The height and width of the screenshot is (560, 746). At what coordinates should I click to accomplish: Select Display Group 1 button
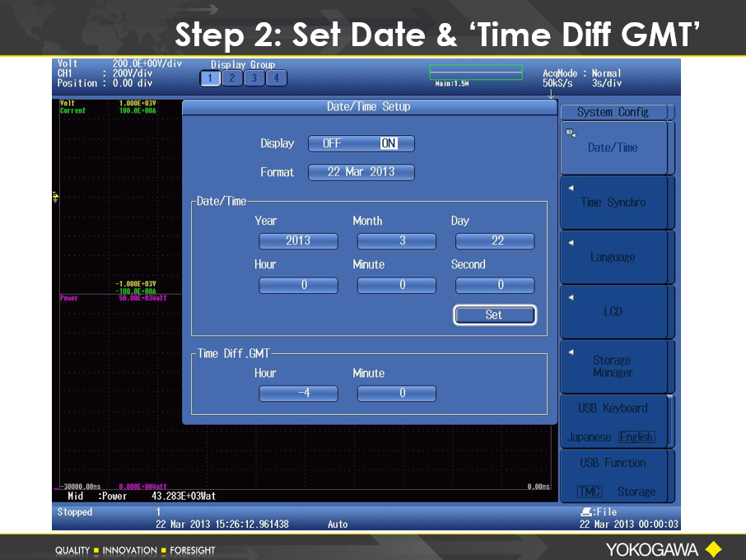pos(210,78)
